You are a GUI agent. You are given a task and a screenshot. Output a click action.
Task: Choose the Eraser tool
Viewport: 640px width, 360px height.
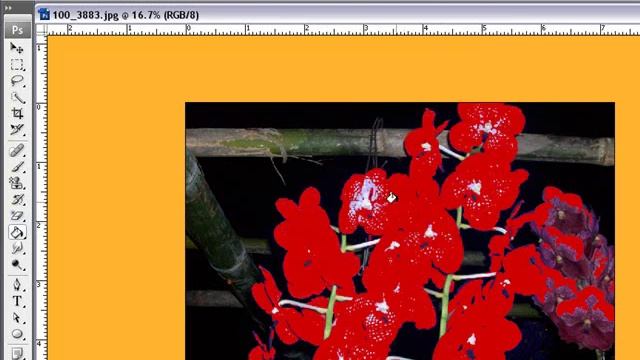coord(17,216)
